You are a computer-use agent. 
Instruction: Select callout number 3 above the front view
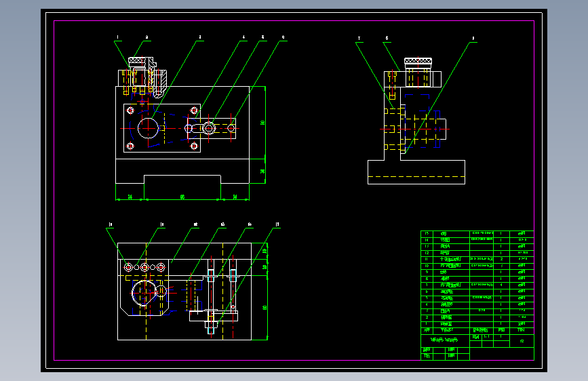tap(200, 37)
